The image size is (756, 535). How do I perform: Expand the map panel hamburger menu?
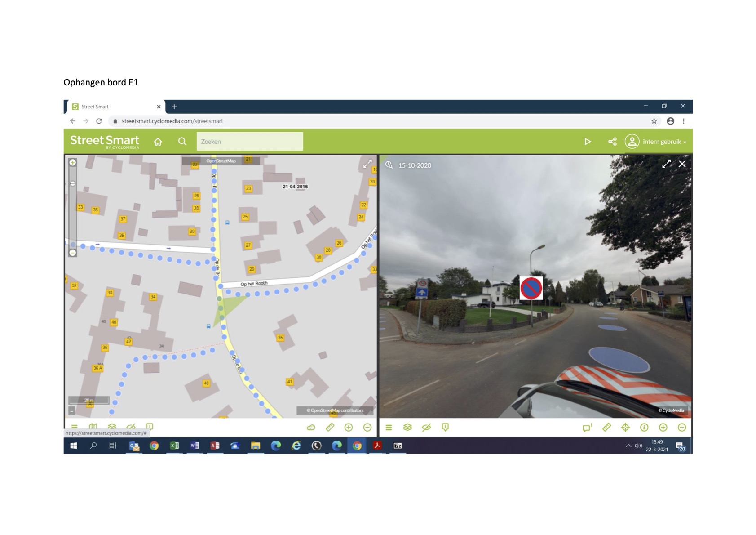pyautogui.click(x=75, y=426)
